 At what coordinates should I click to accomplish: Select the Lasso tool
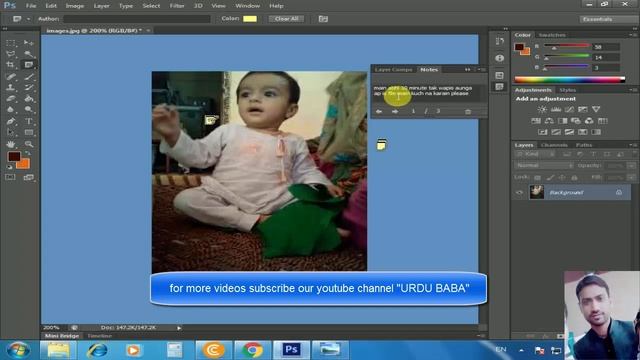click(x=11, y=54)
